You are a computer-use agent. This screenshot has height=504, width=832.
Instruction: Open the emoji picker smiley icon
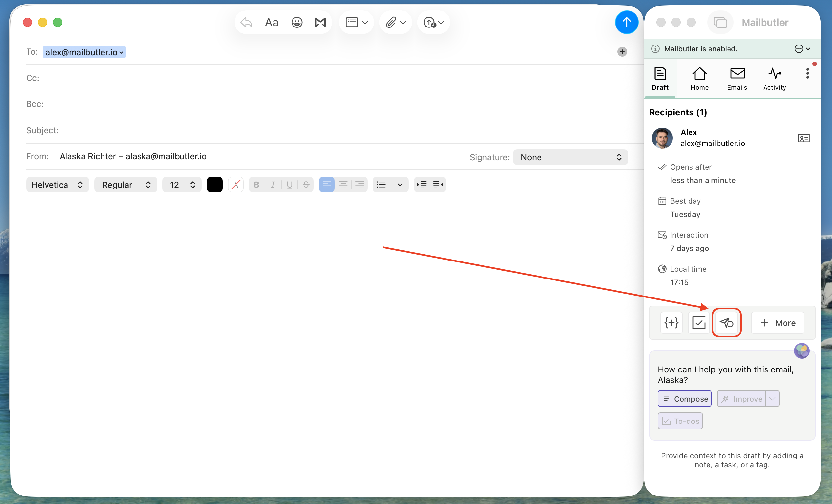click(x=296, y=22)
